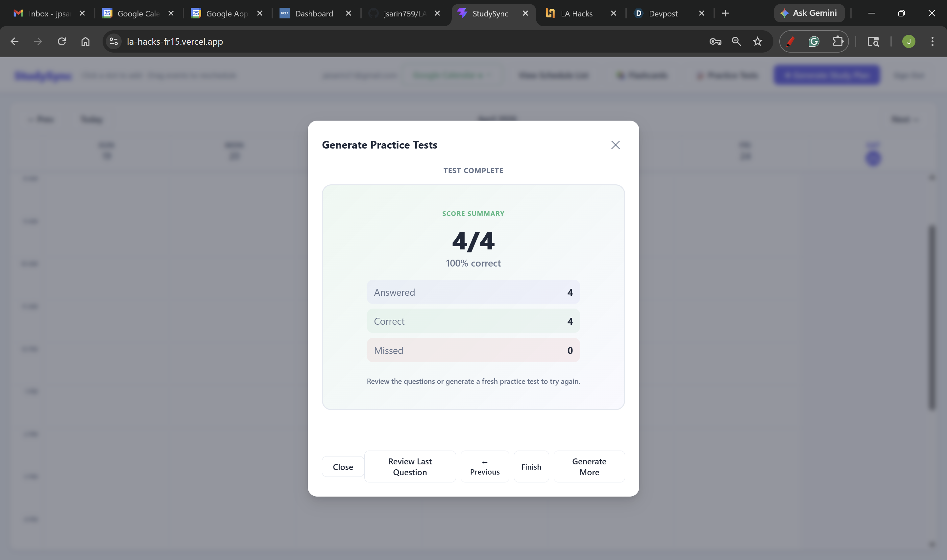Click the Close button in dialog footer
The image size is (947, 560).
click(x=343, y=467)
